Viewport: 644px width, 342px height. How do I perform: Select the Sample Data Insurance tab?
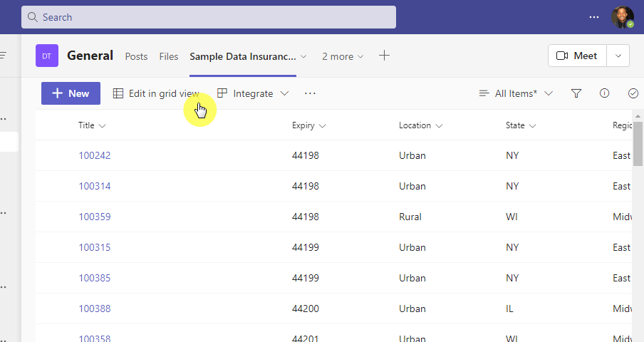[243, 57]
